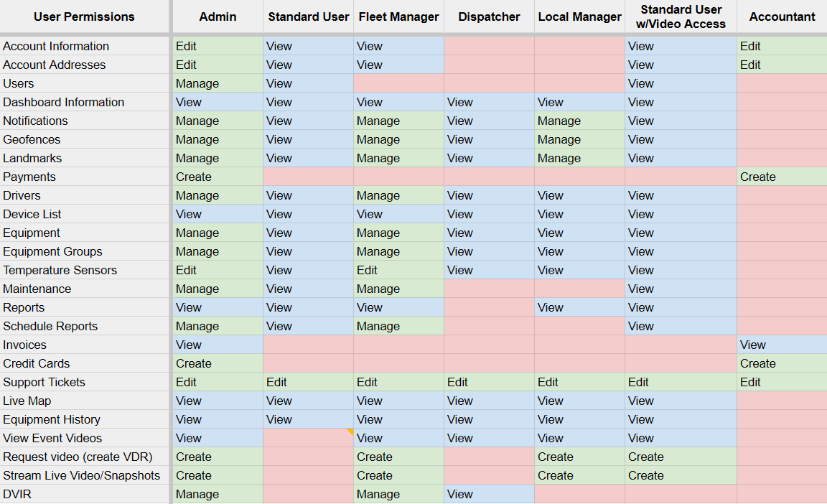Click Standard User w/Video Access Create cell for Stream Live Video
Viewport: 827px width, 504px height.
point(681,475)
